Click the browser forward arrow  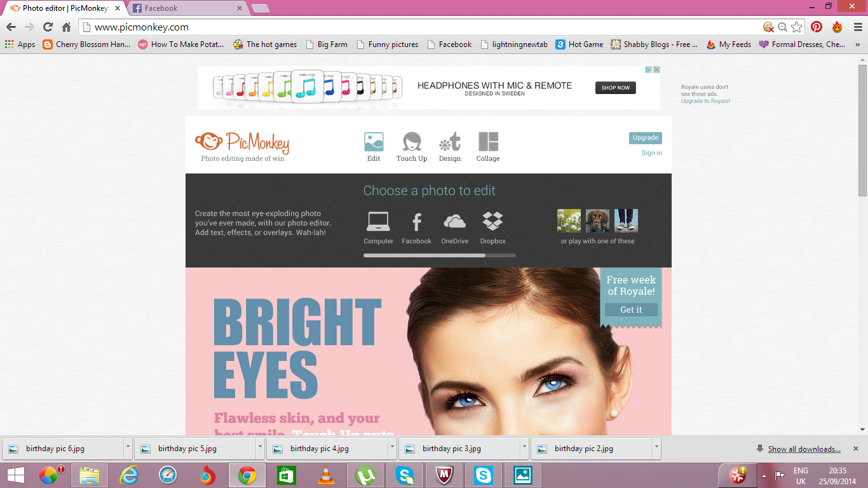tap(29, 27)
